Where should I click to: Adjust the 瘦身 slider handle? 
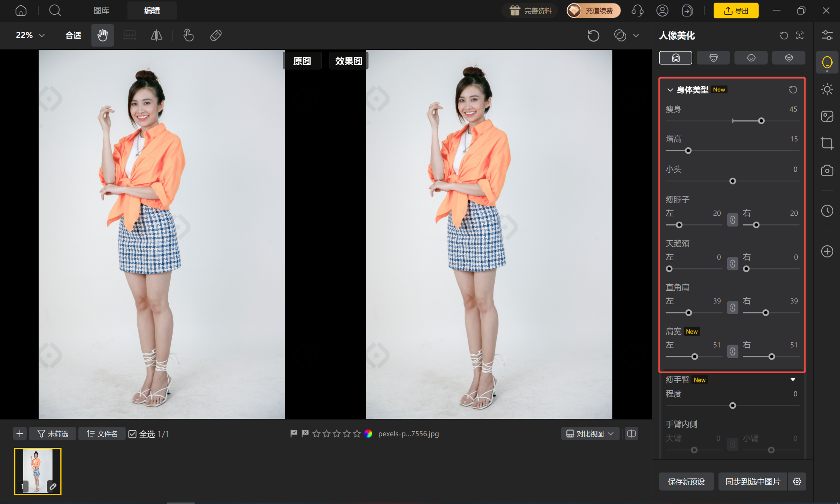[761, 121]
